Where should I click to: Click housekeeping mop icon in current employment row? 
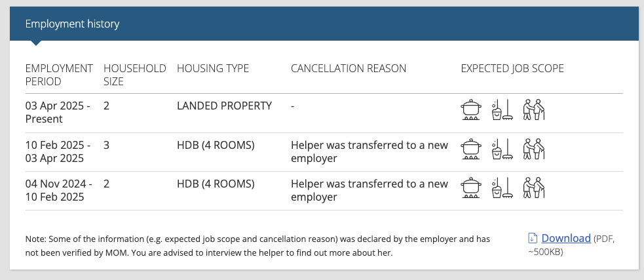click(502, 110)
